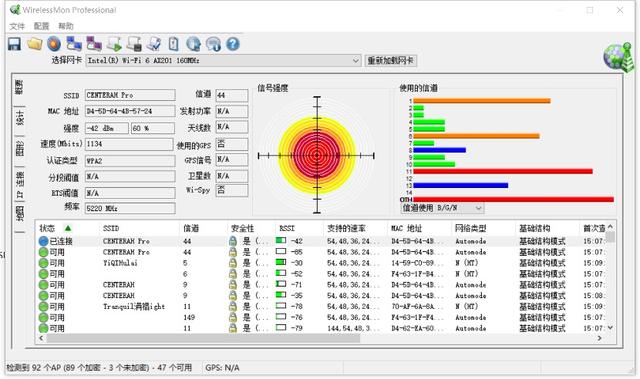Click the WirelessMon app icon in title bar
The width and height of the screenshot is (640, 379).
[15, 9]
